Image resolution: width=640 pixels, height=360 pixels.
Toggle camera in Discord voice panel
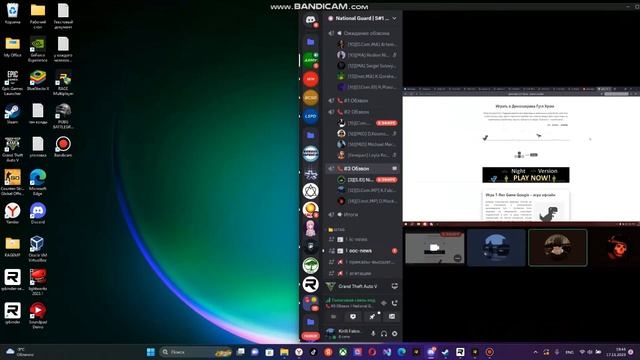tap(333, 316)
